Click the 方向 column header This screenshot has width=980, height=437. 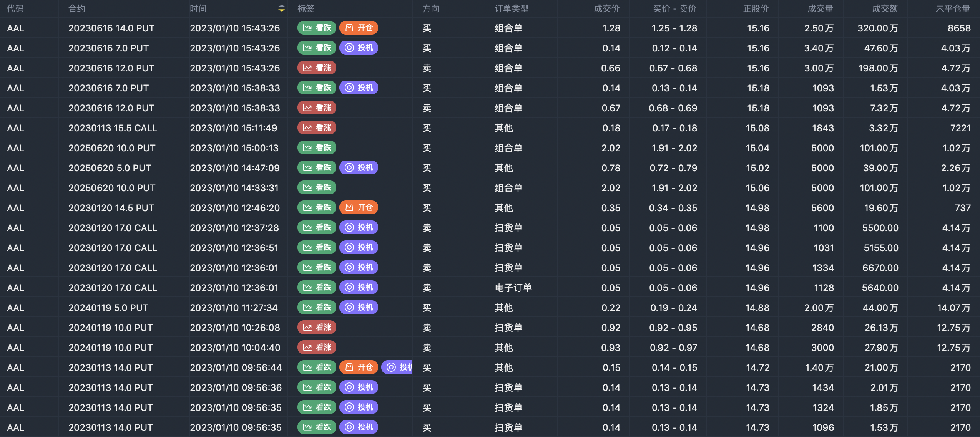431,8
